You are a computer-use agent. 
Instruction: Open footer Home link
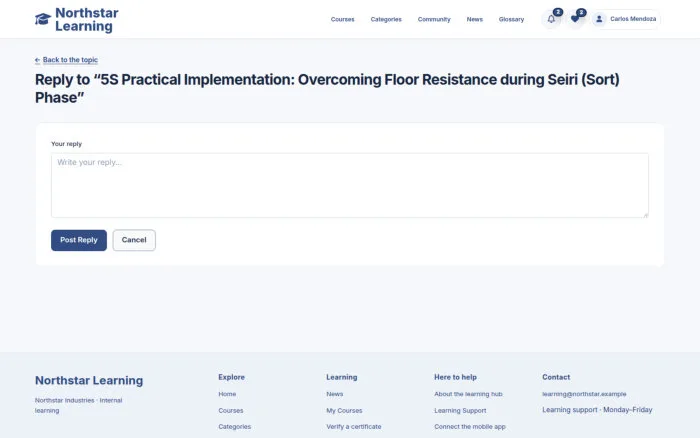pyautogui.click(x=227, y=394)
